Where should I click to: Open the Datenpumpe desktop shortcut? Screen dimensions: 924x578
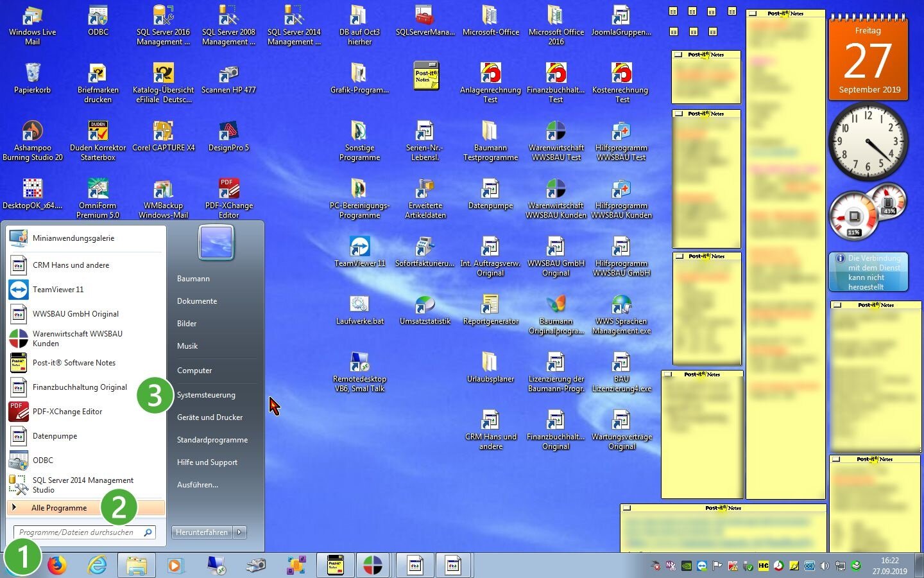[x=490, y=194]
